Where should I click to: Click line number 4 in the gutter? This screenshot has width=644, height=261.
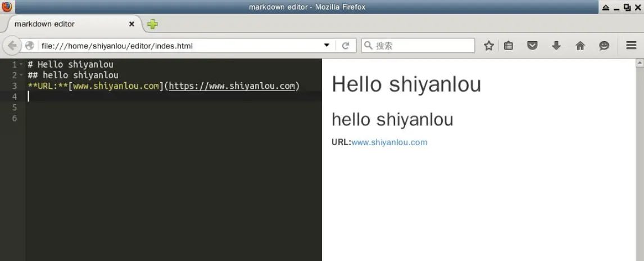(15, 97)
